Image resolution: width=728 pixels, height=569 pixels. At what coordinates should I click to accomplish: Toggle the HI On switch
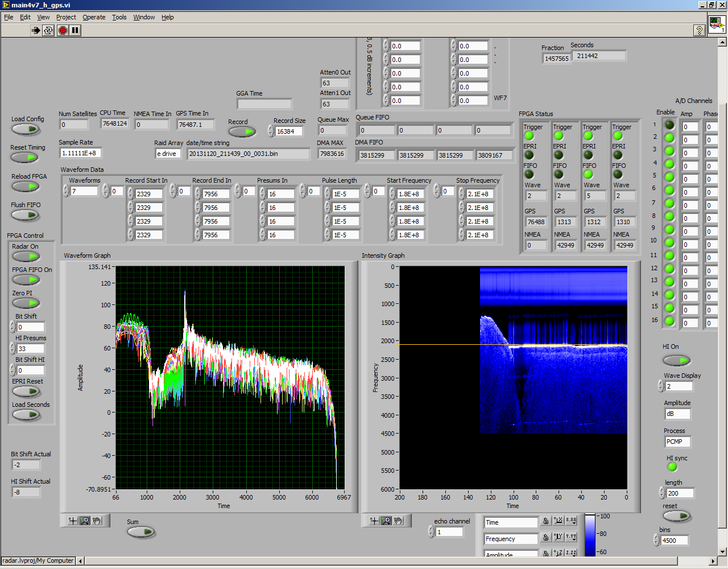pos(676,360)
